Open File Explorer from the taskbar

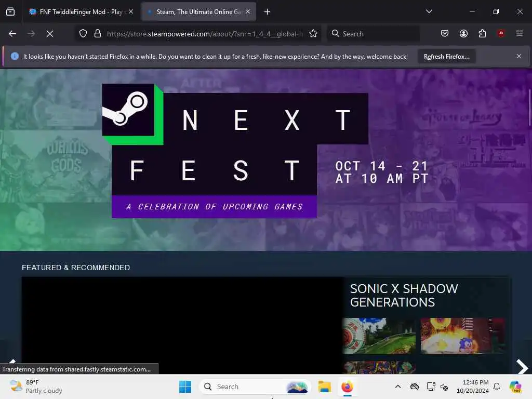324,387
